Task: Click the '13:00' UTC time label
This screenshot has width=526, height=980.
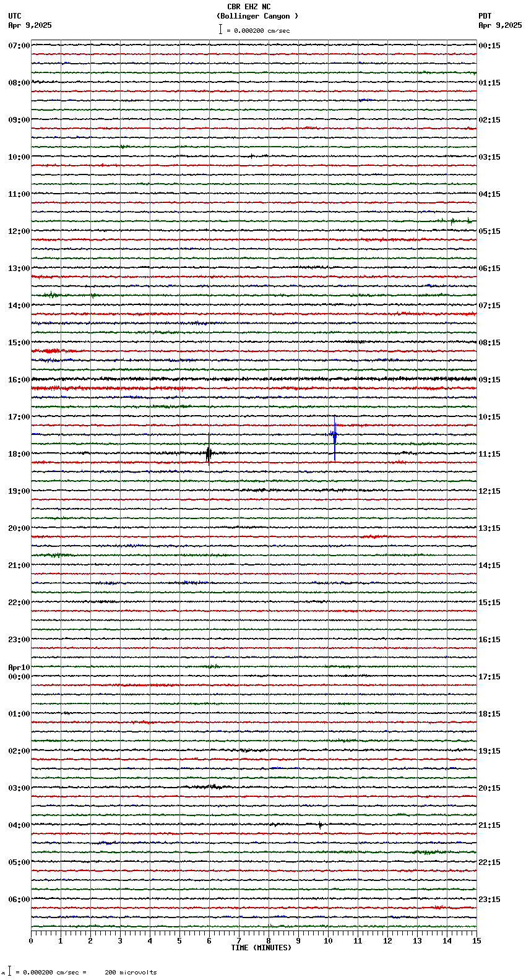Action: click(19, 269)
